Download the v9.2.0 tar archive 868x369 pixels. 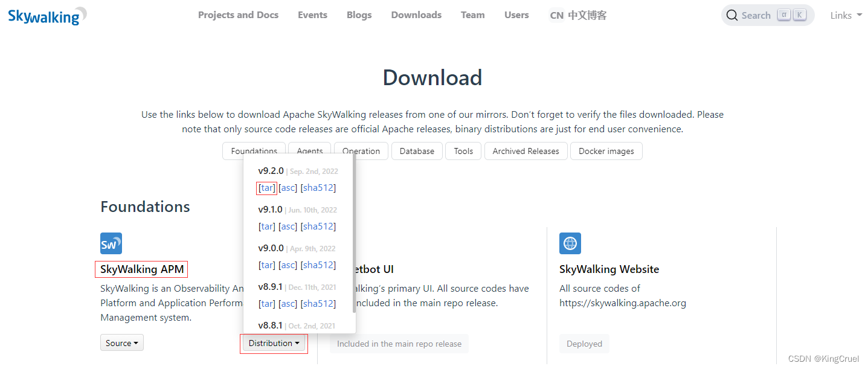click(266, 188)
